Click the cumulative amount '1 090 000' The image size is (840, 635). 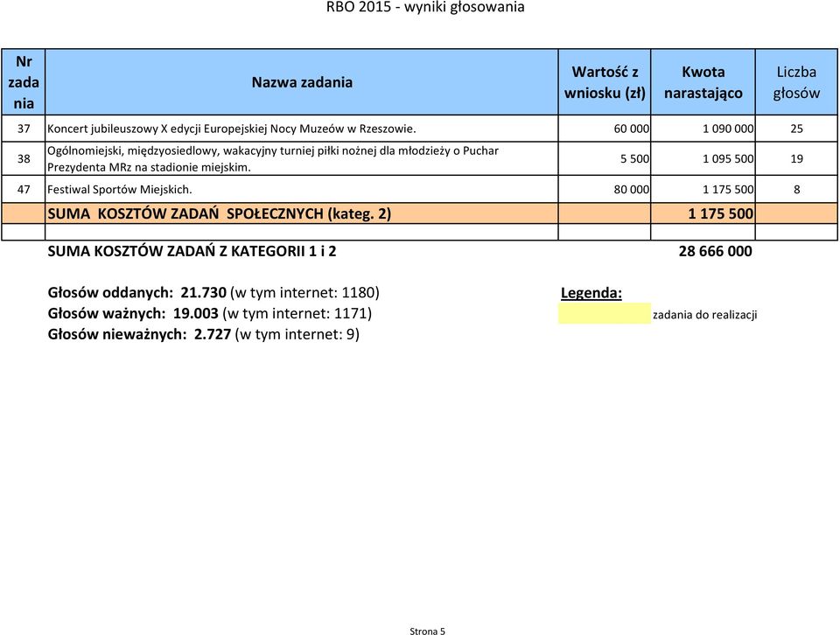tap(728, 129)
